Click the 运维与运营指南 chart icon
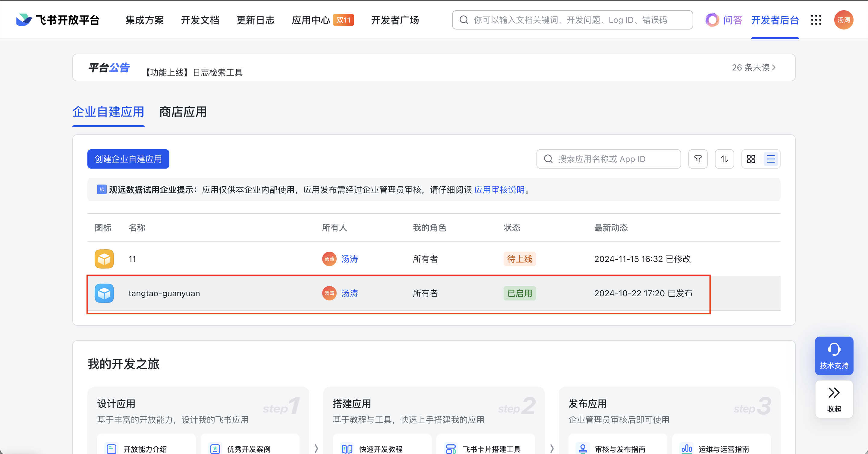 (x=687, y=449)
